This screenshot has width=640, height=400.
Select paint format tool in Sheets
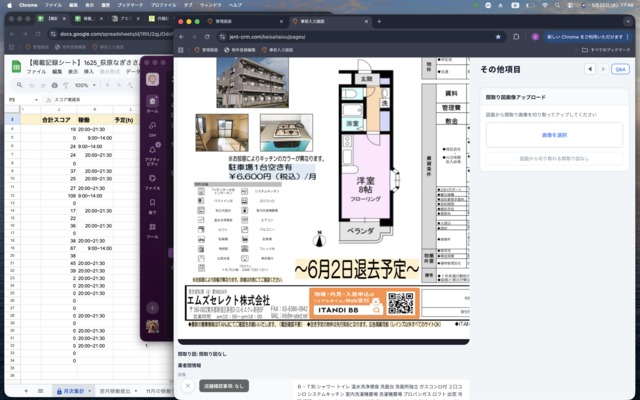(66, 85)
